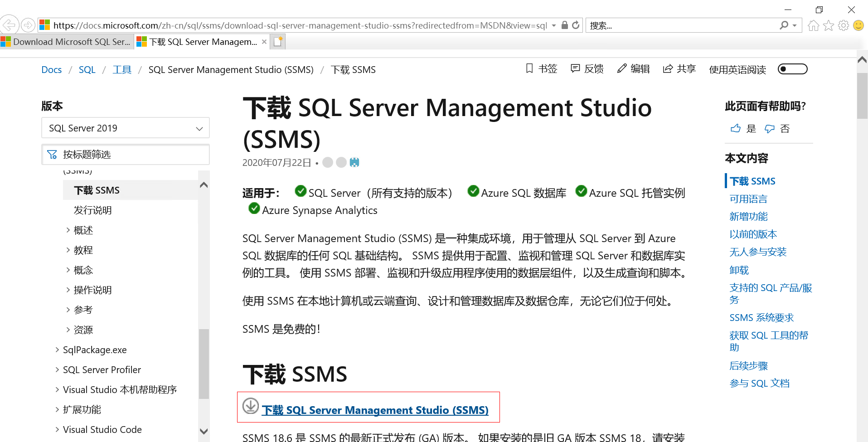Jump to the 新增功能 section
868x442 pixels.
748,217
